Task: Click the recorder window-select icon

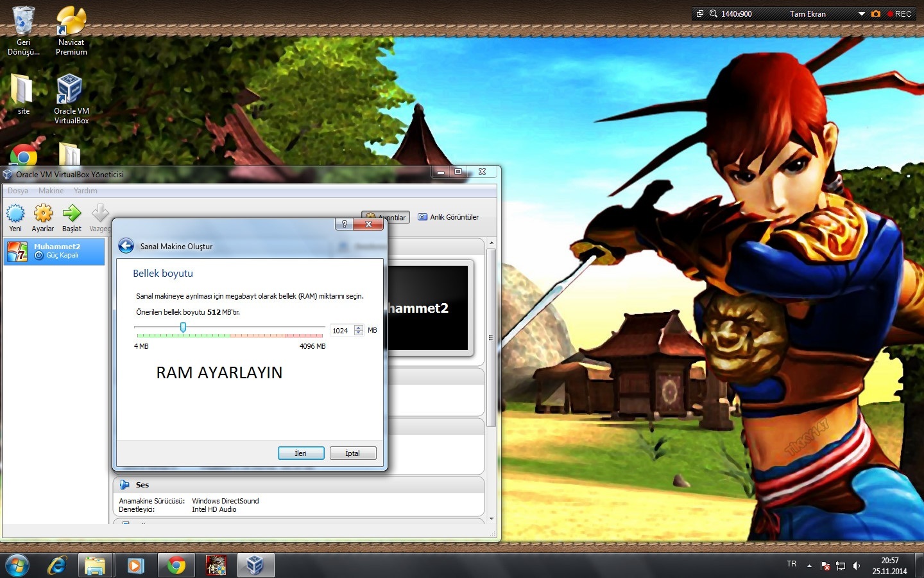Action: pyautogui.click(x=700, y=13)
